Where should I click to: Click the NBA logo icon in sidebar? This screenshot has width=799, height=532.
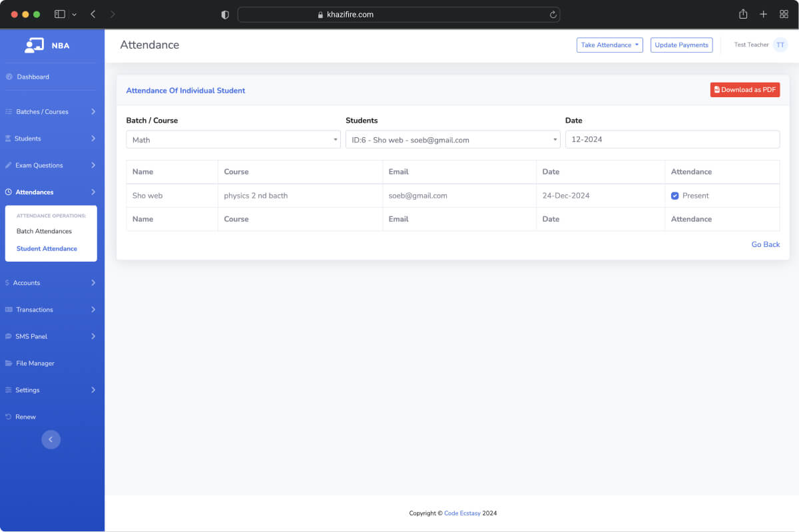[34, 45]
